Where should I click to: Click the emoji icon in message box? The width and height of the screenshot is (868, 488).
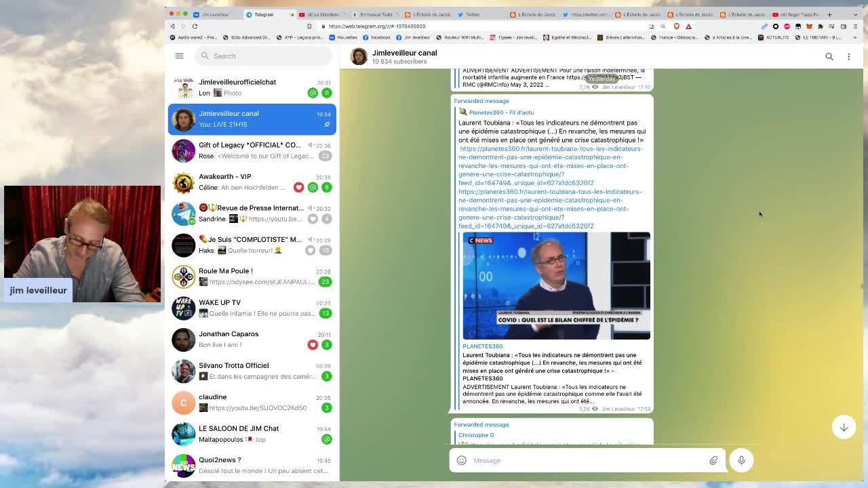click(x=461, y=460)
